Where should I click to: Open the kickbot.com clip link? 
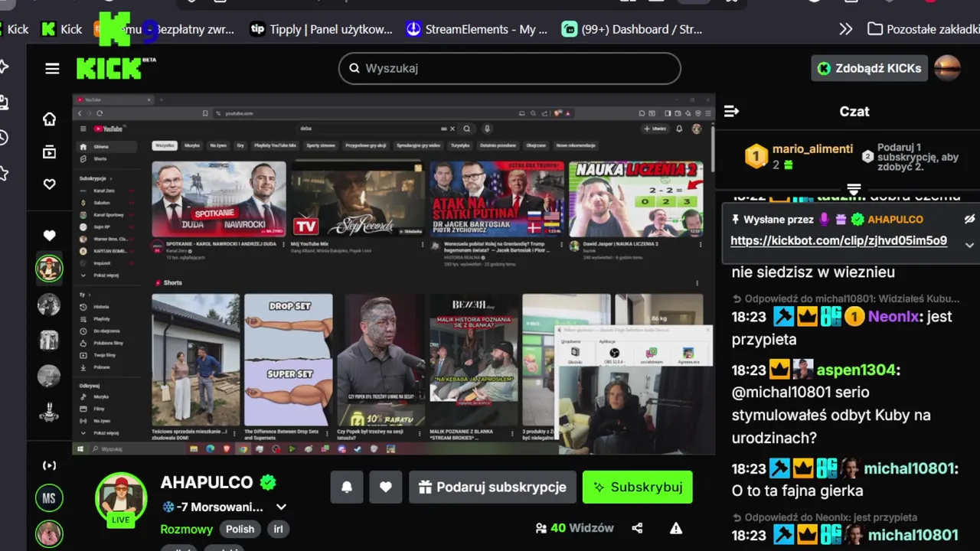point(838,240)
